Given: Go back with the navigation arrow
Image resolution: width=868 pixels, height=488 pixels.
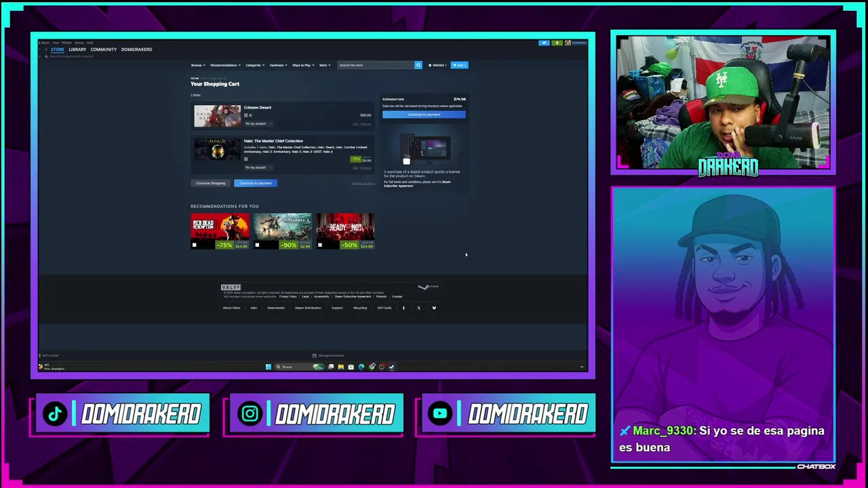Looking at the screenshot, I should (x=40, y=49).
